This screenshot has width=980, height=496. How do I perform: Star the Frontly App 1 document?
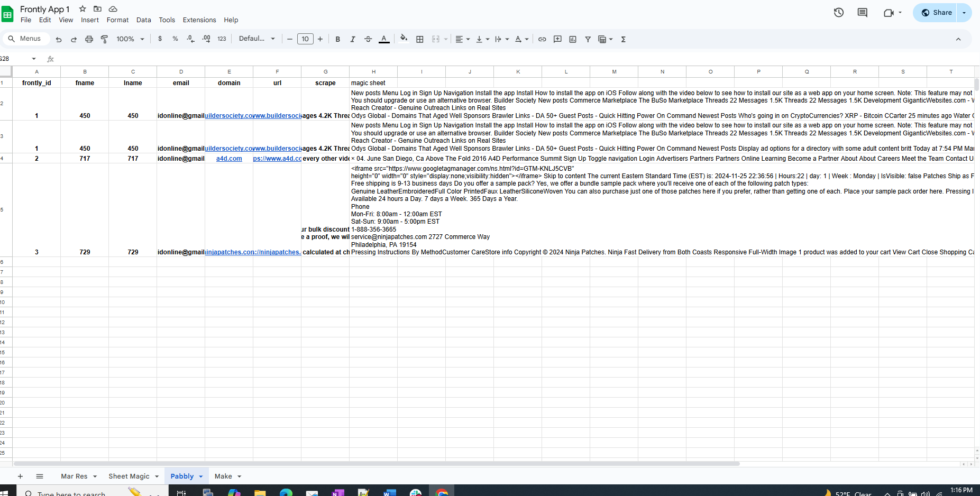pos(83,9)
